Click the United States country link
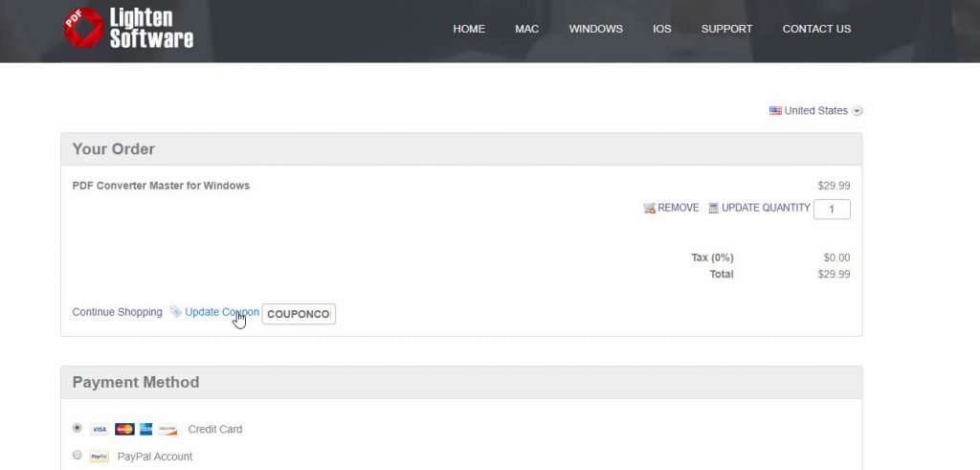The width and height of the screenshot is (980, 470). [815, 111]
